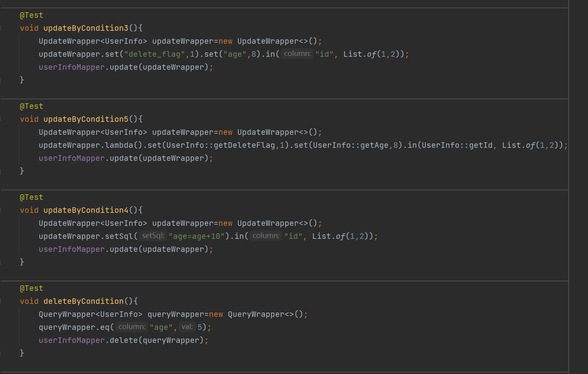
Task: Click UserInfo::getId method reference
Action: [457, 145]
